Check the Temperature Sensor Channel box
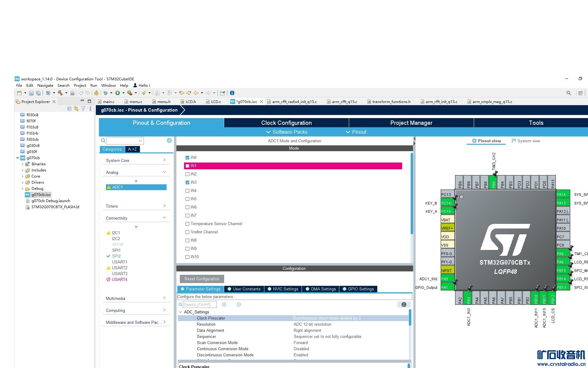This screenshot has width=588, height=368. pos(187,224)
